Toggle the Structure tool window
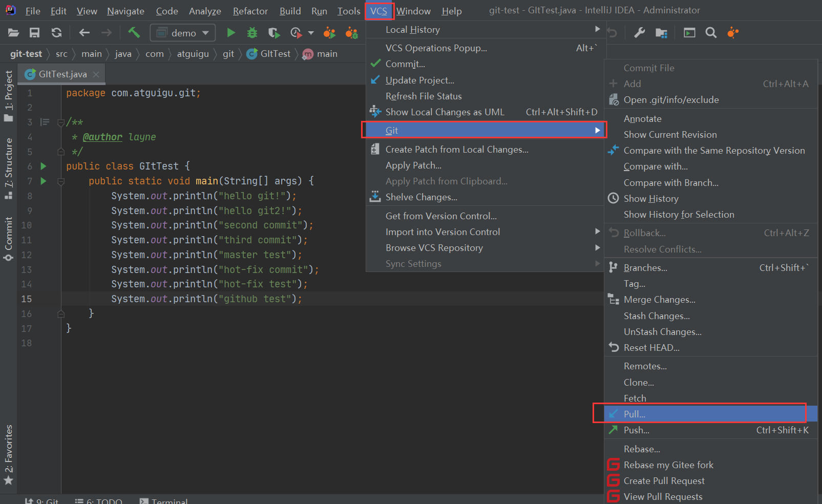This screenshot has height=504, width=822. (x=9, y=169)
